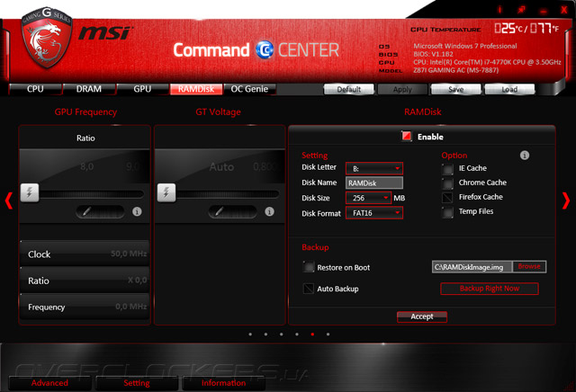Click the GT Voltage heading
This screenshot has width=576, height=392.
tap(218, 112)
